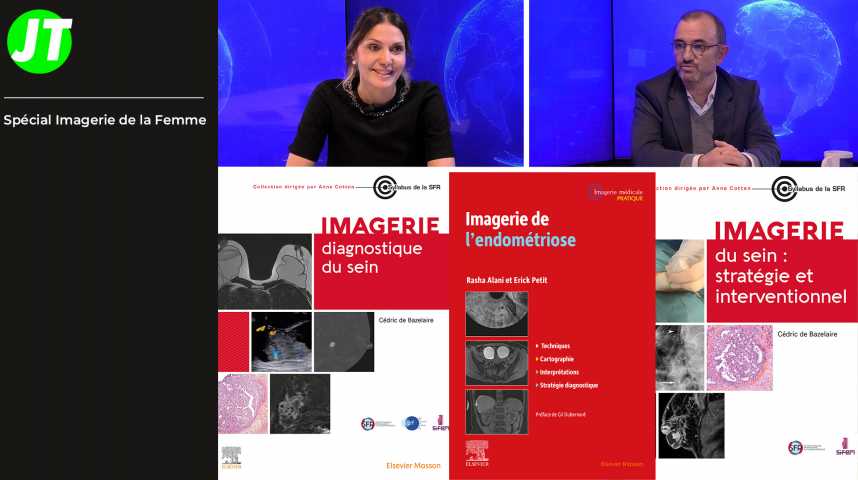Click the mammogram image with white spot
Viewport: 858px width, 480px height.
(344, 342)
